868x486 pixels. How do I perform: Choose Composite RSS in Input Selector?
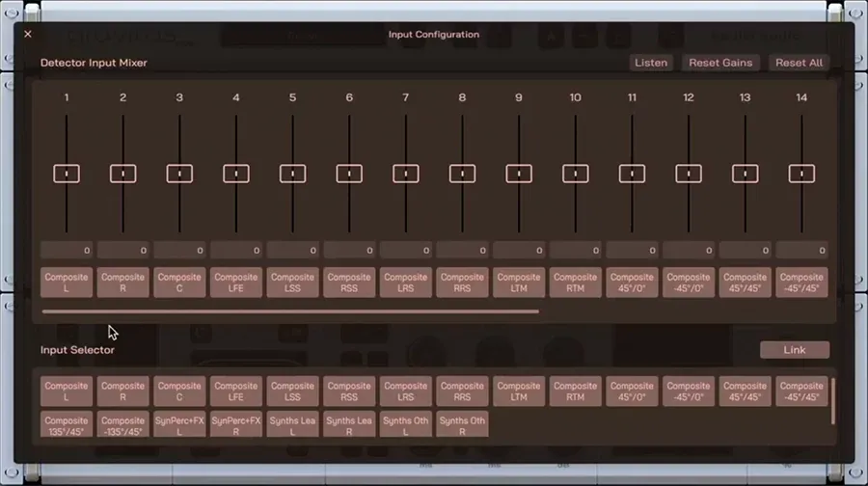coord(349,391)
